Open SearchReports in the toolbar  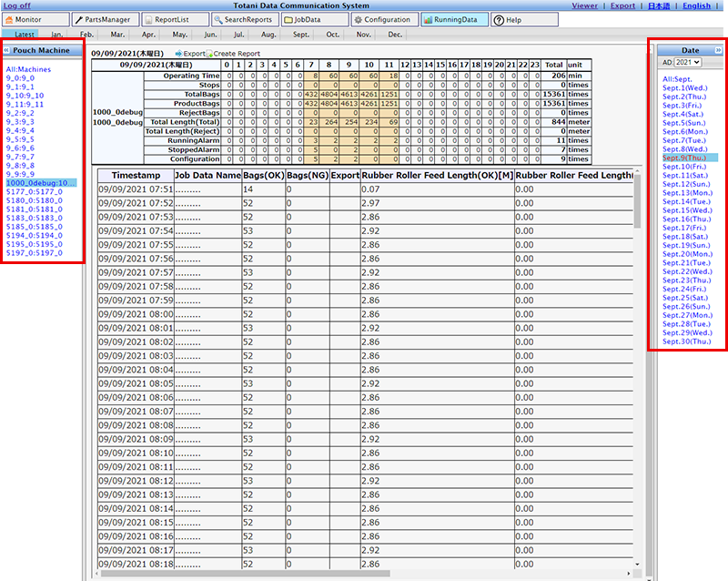point(243,19)
